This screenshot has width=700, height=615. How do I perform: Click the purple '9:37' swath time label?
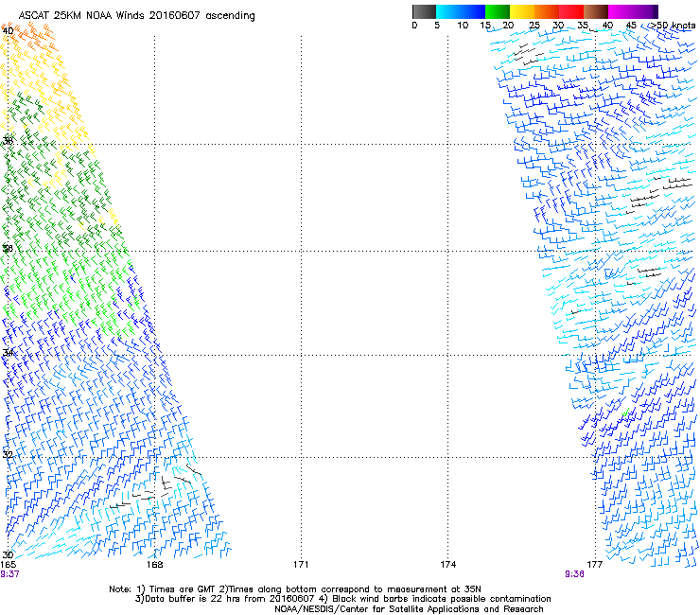pyautogui.click(x=9, y=574)
